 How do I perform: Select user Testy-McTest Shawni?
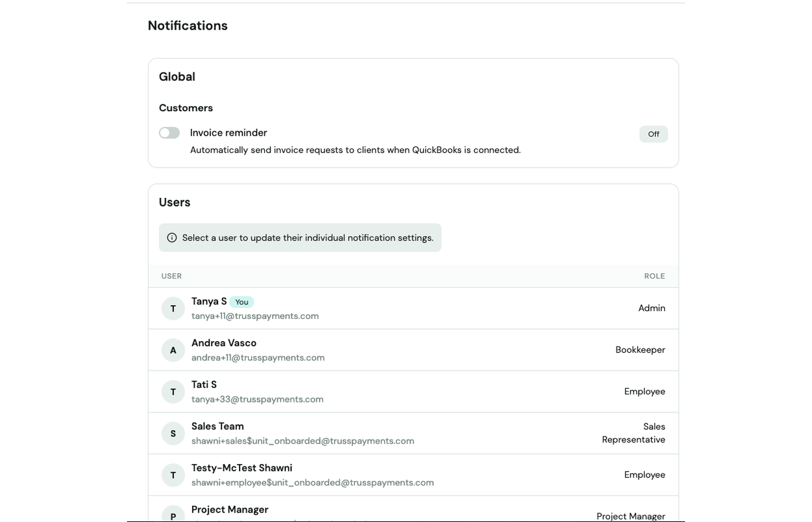(x=413, y=475)
